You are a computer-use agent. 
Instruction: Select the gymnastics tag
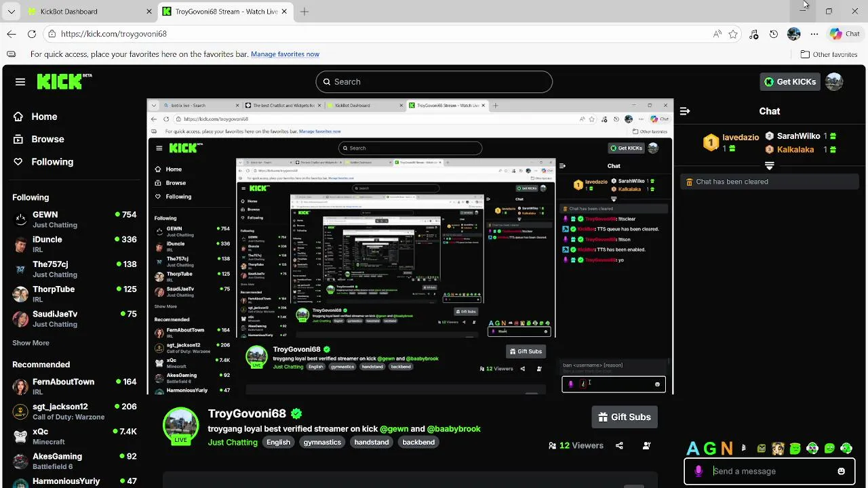pyautogui.click(x=322, y=442)
